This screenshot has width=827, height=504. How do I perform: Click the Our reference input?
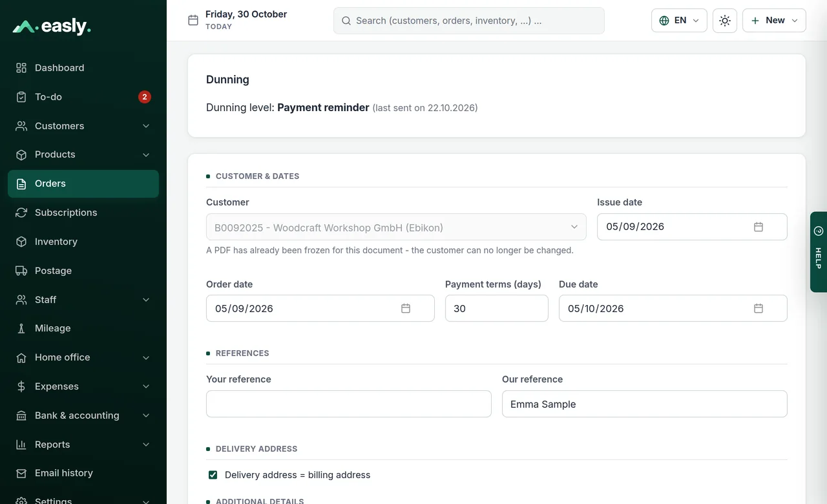[x=645, y=404]
